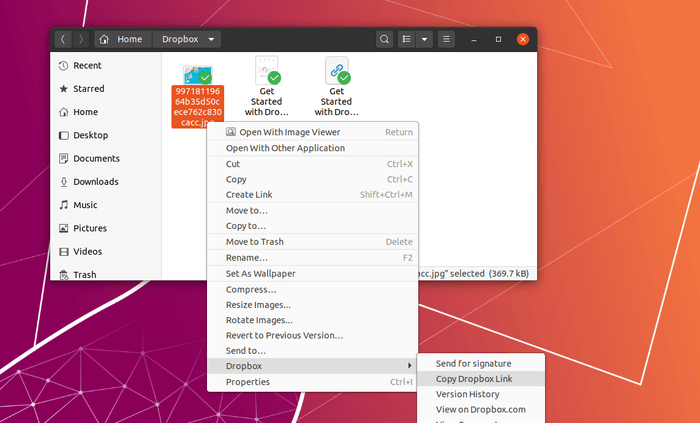Choose Rotate Images…

[x=312, y=320]
